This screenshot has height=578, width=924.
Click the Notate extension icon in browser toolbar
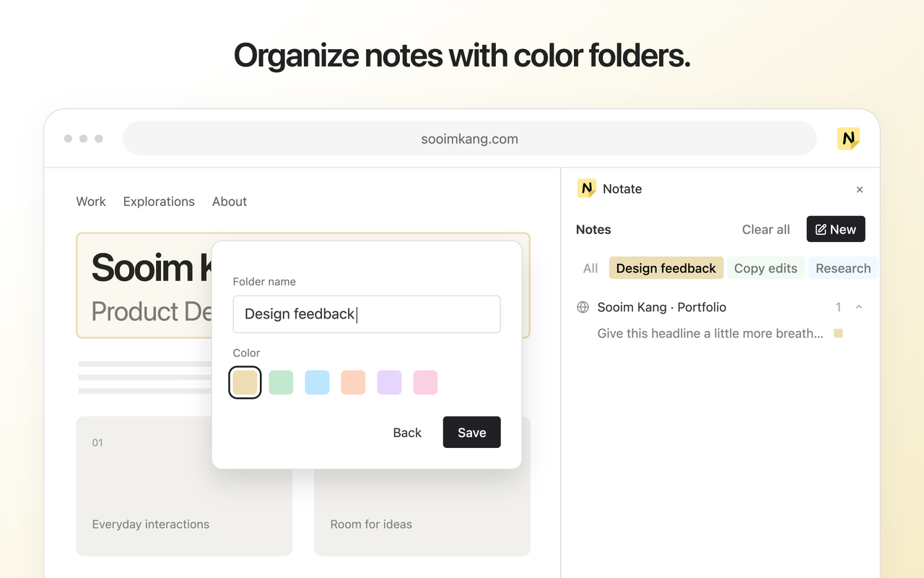(x=848, y=139)
